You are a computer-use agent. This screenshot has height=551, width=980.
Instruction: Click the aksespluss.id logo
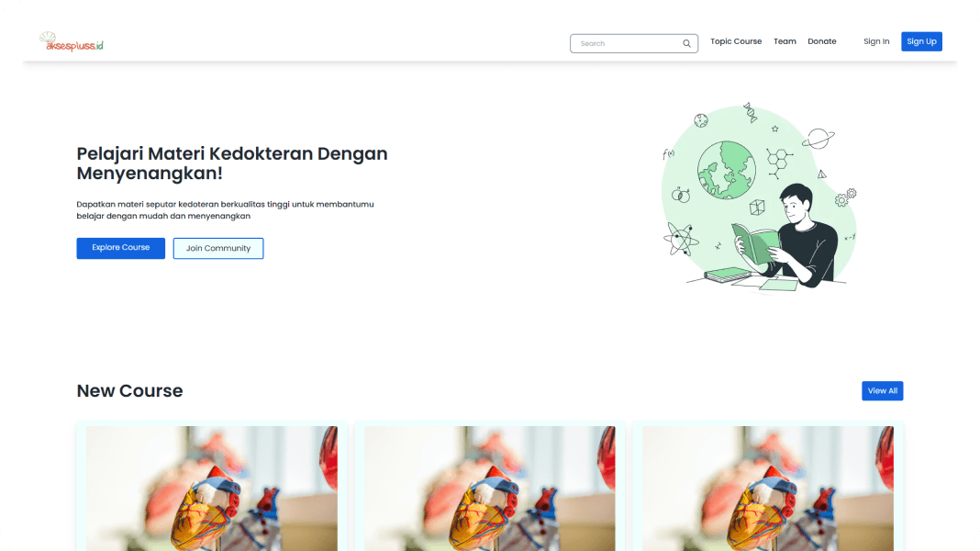click(x=72, y=42)
